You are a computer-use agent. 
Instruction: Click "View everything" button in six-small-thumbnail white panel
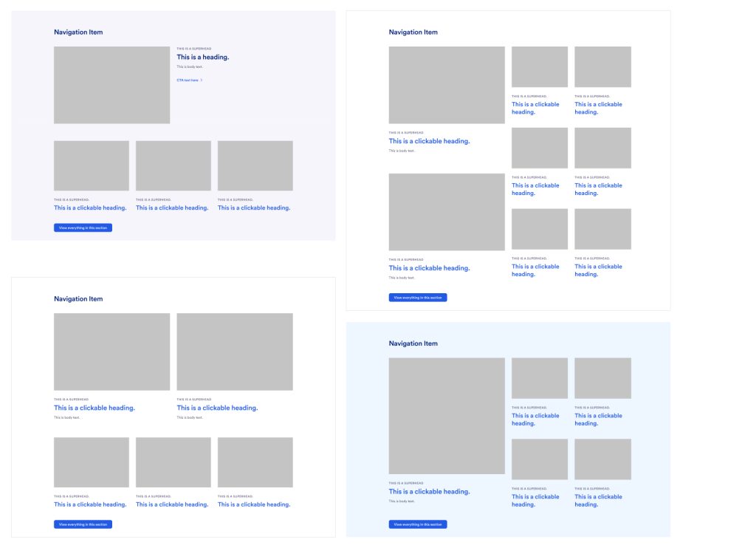coord(418,298)
